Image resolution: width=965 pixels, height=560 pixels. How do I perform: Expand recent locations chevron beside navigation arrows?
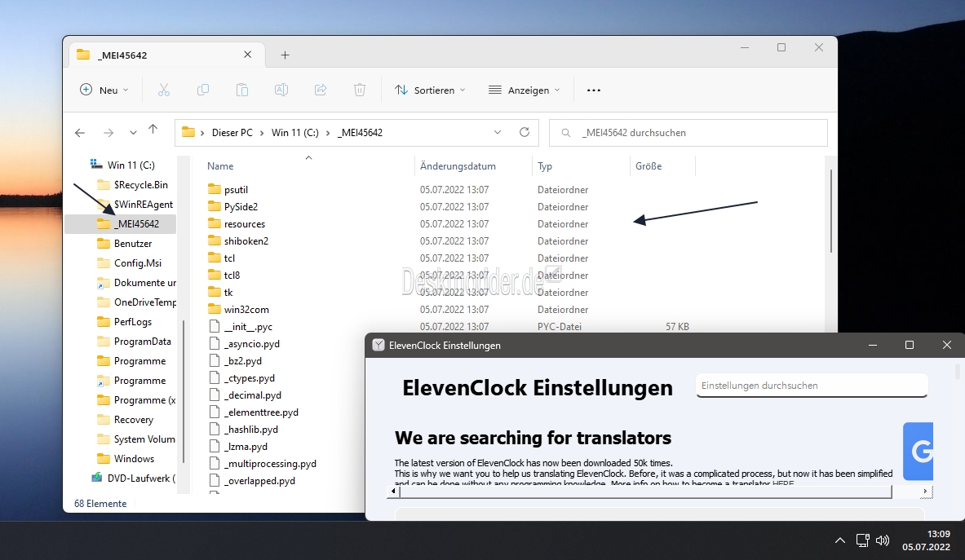133,133
